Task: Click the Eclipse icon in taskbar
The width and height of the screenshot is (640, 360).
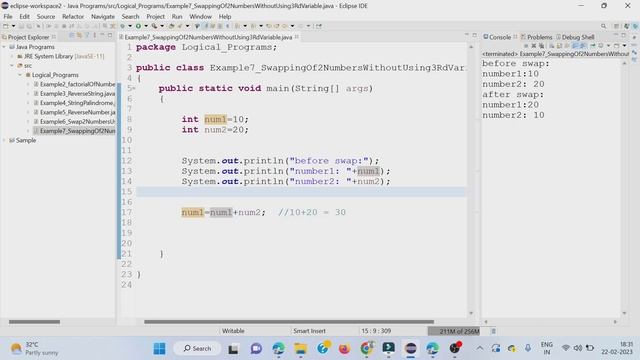Action: click(411, 349)
